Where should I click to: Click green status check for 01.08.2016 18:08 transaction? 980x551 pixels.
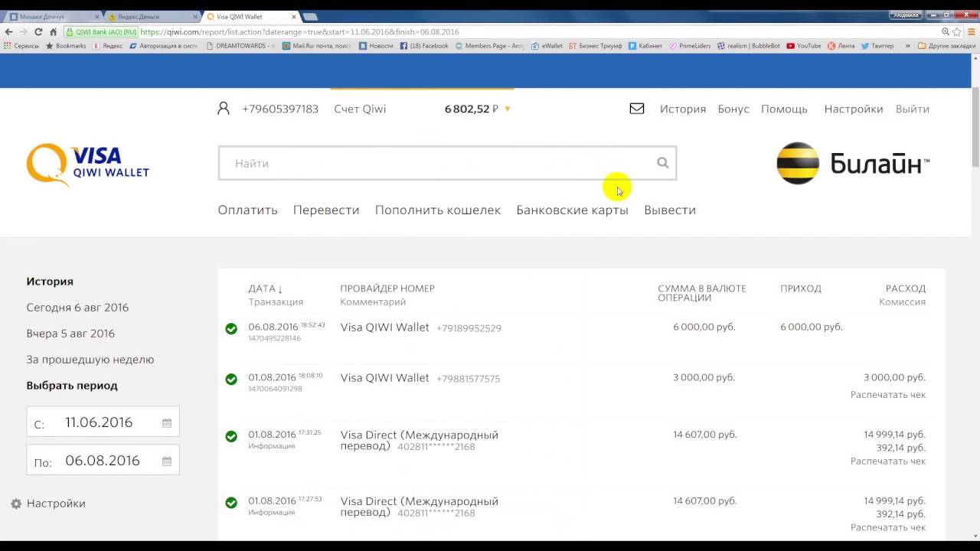[231, 379]
